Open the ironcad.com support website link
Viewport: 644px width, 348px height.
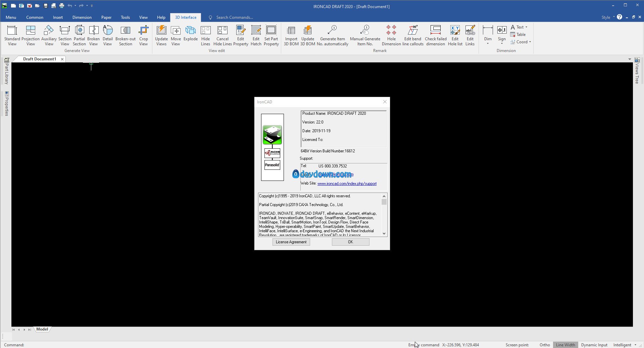(347, 184)
